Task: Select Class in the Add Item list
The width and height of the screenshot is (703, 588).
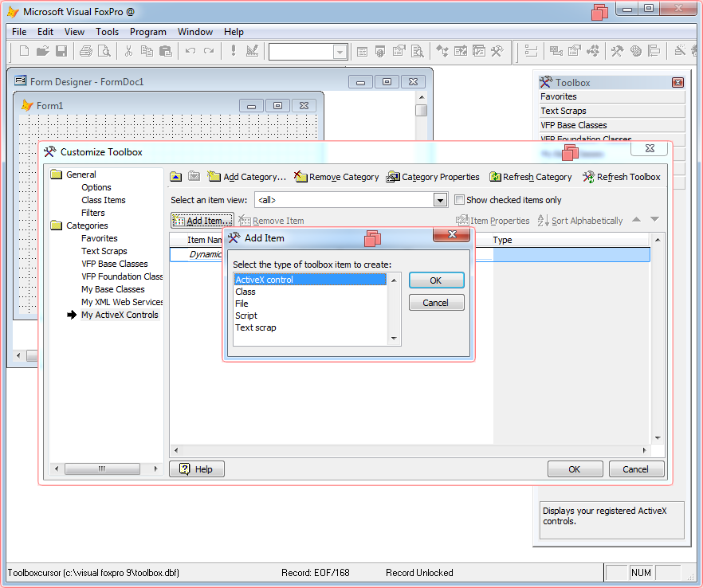Action: [x=310, y=292]
